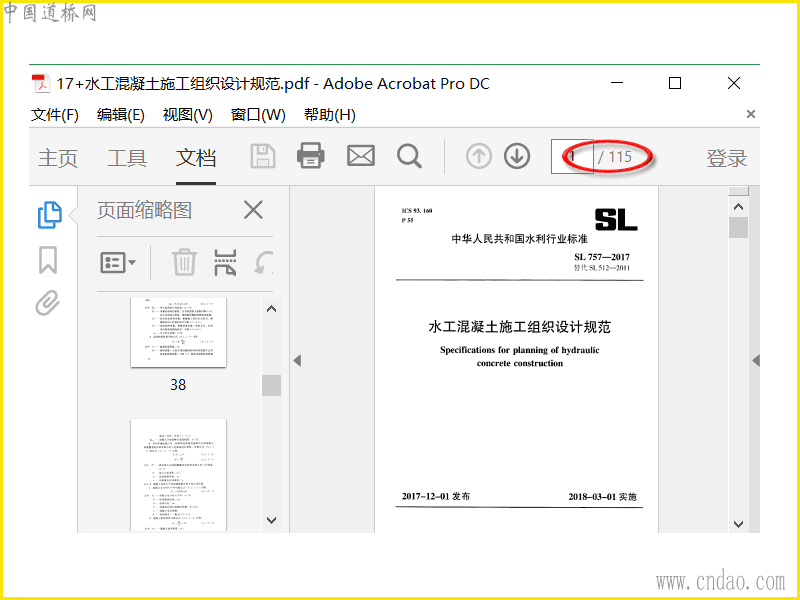Open the 视图(V) menu
The image size is (800, 600).
[x=187, y=115]
